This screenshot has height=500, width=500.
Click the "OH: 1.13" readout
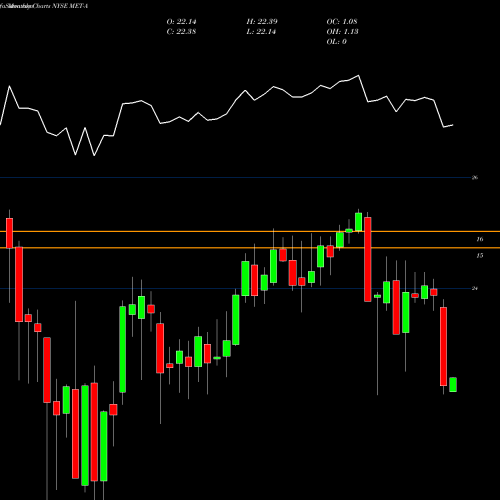[x=342, y=32]
